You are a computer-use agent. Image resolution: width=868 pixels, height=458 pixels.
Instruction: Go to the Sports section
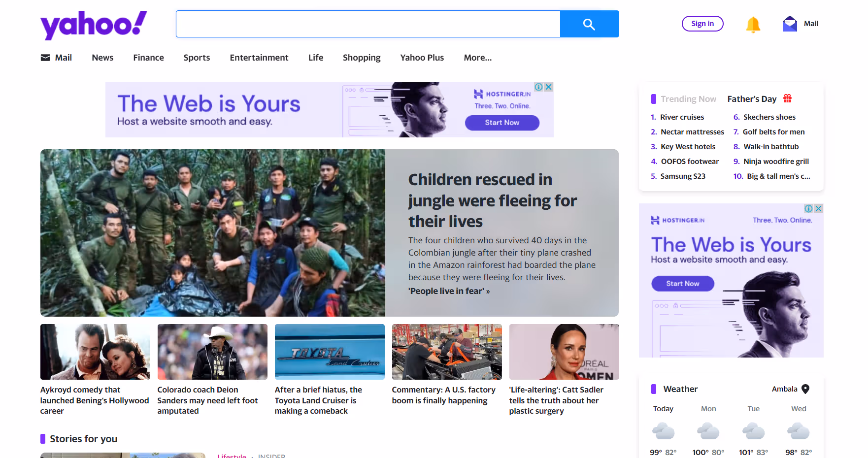pos(197,58)
